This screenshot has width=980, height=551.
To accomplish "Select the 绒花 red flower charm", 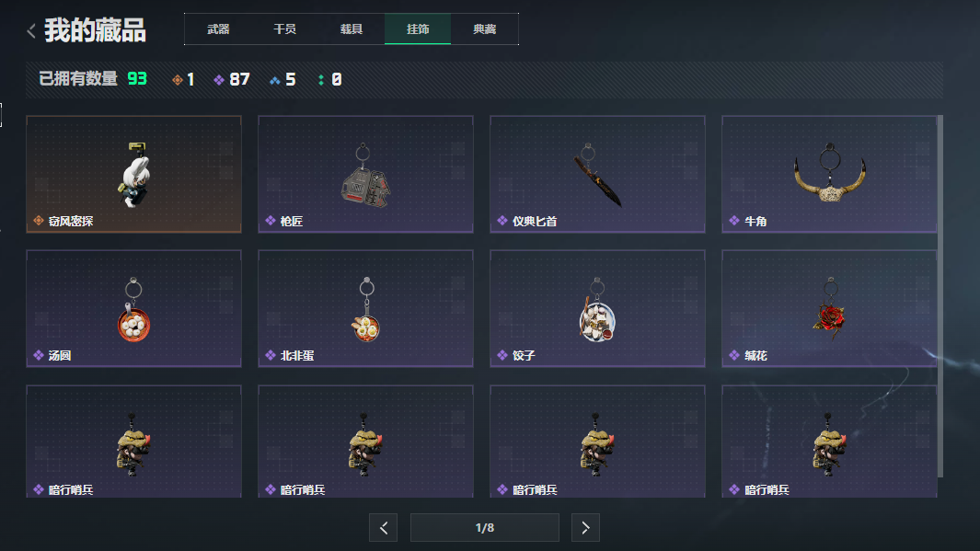I will point(829,308).
